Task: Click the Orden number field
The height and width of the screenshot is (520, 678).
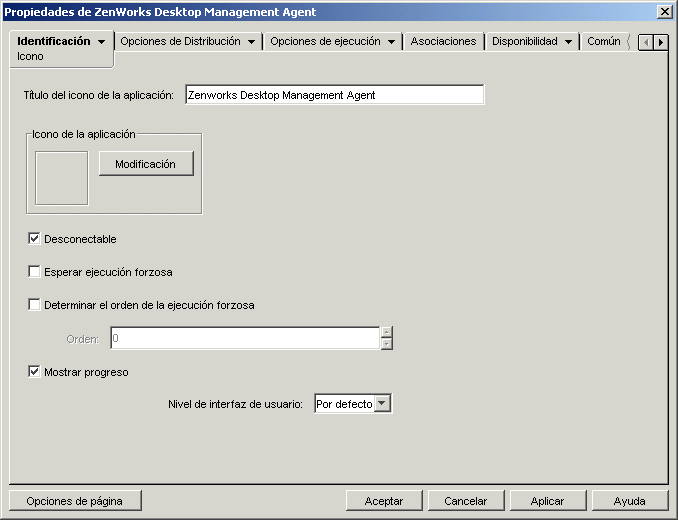Action: [x=245, y=338]
